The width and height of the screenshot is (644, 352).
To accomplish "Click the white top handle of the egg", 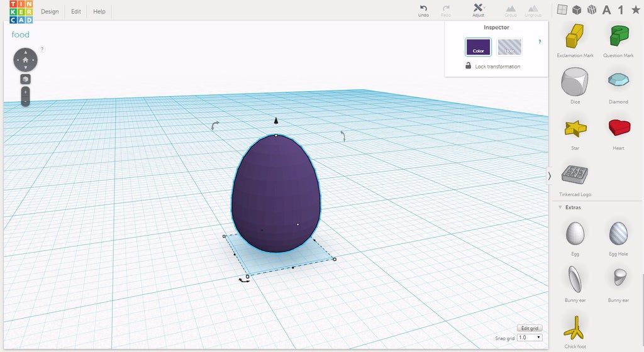I will click(276, 135).
